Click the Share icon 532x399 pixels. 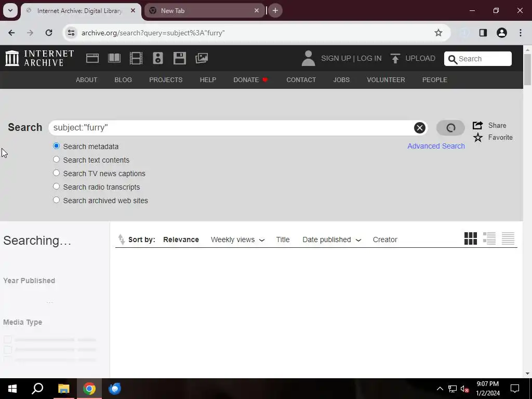(477, 125)
